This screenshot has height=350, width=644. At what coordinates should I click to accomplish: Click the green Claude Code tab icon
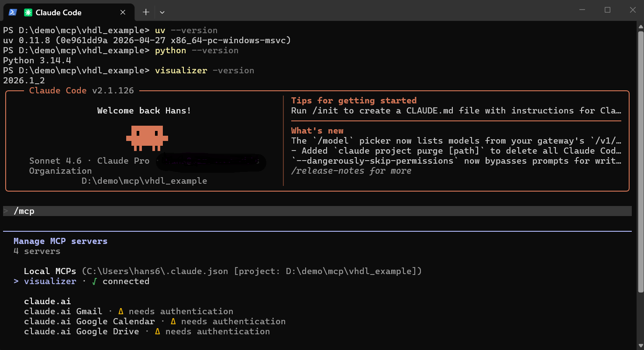28,13
